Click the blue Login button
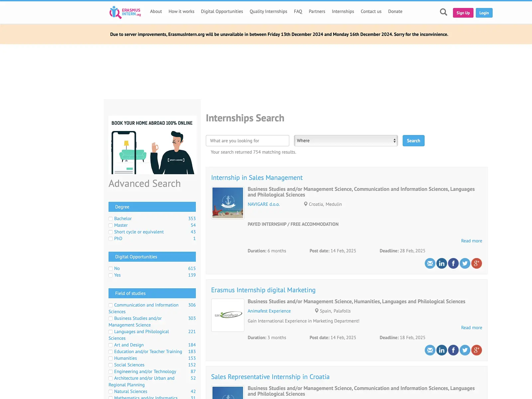This screenshot has height=399, width=532. 484,13
